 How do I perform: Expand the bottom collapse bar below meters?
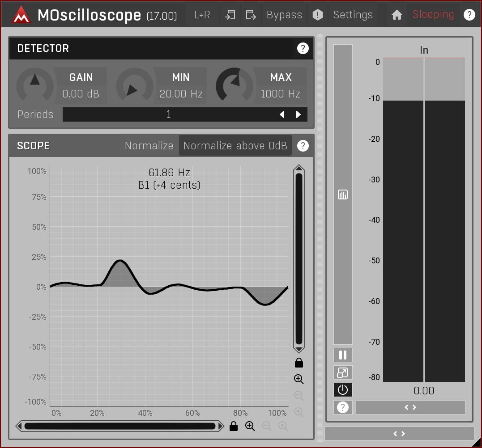(399, 434)
